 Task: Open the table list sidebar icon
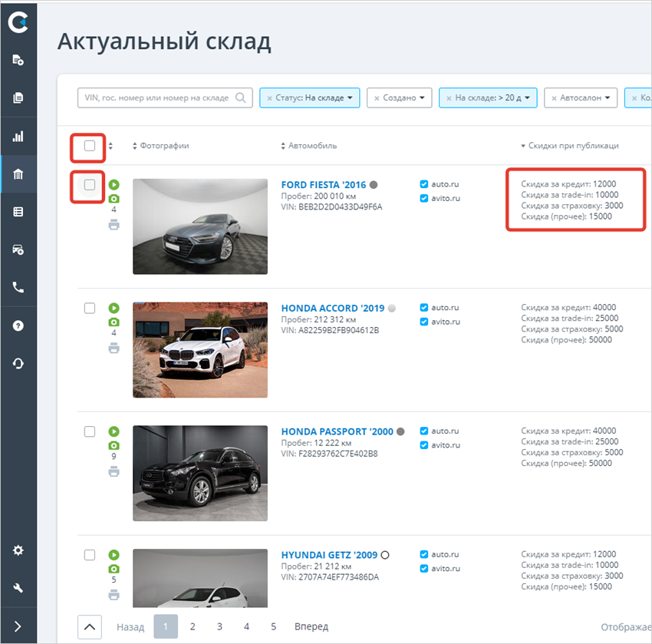pos(18,212)
